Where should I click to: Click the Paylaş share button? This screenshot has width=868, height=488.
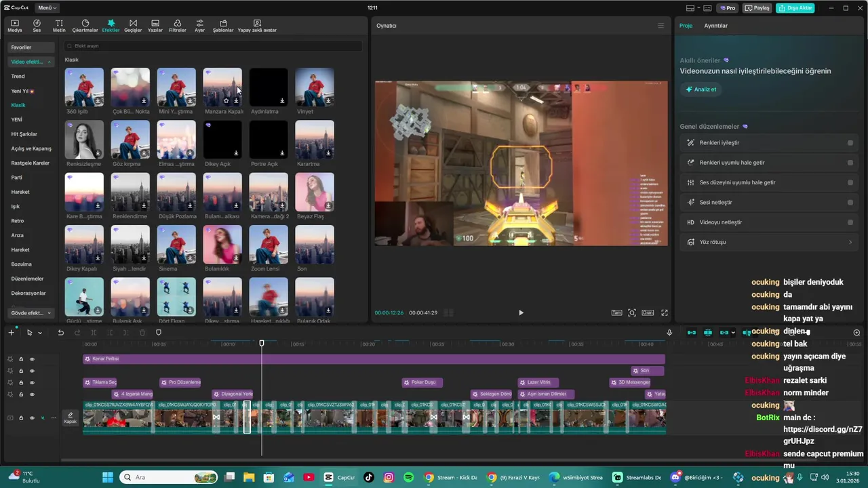pyautogui.click(x=757, y=8)
